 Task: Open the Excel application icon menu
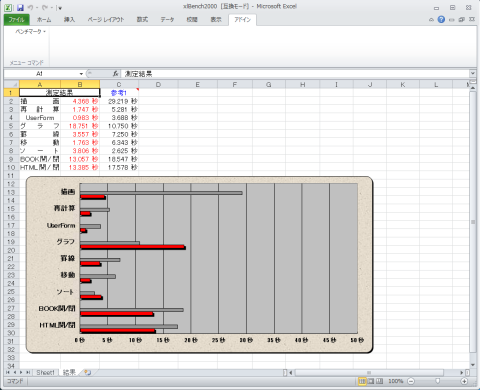click(x=8, y=7)
